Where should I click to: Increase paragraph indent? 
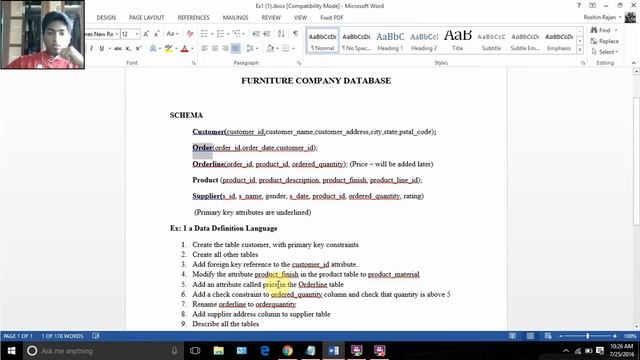[267, 34]
